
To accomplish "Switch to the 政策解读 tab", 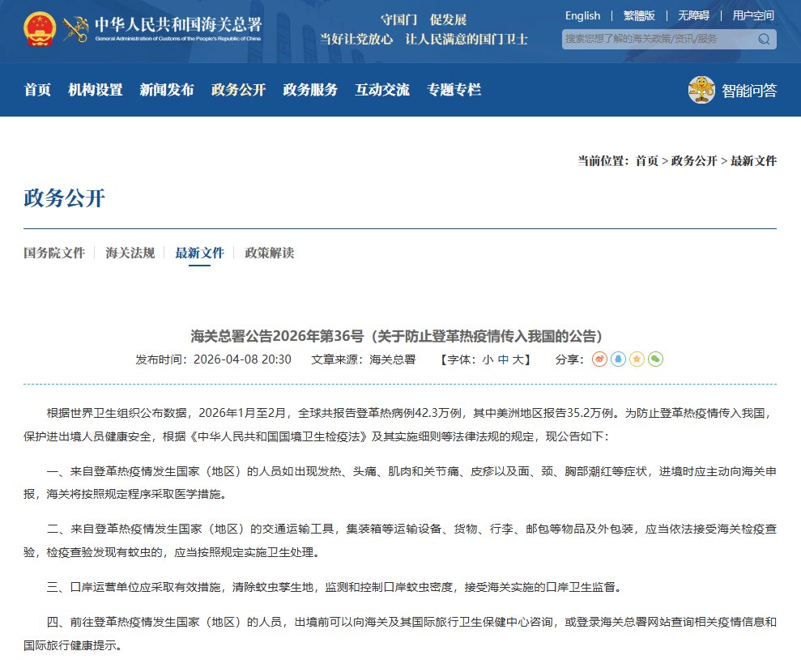I will tap(270, 253).
